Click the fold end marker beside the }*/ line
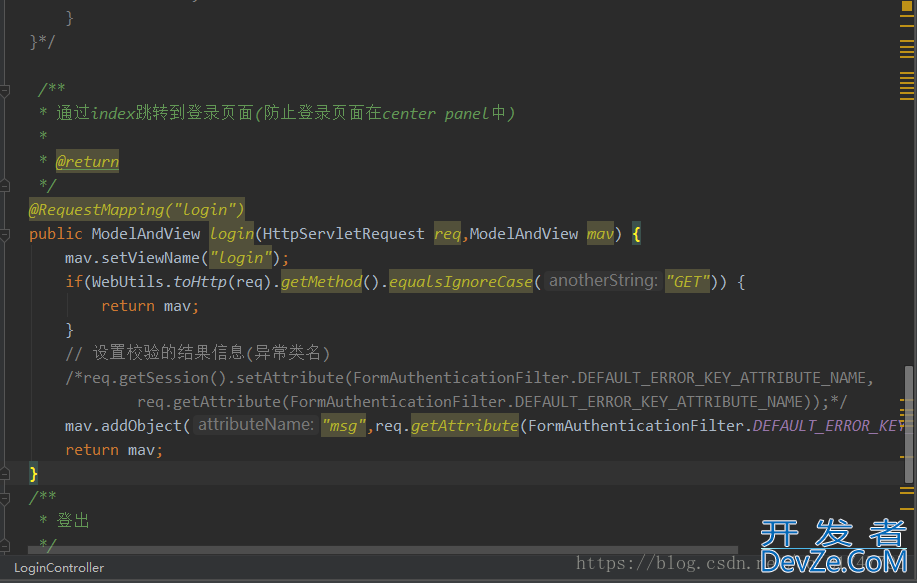Screen dimensions: 917x583 (6, 42)
